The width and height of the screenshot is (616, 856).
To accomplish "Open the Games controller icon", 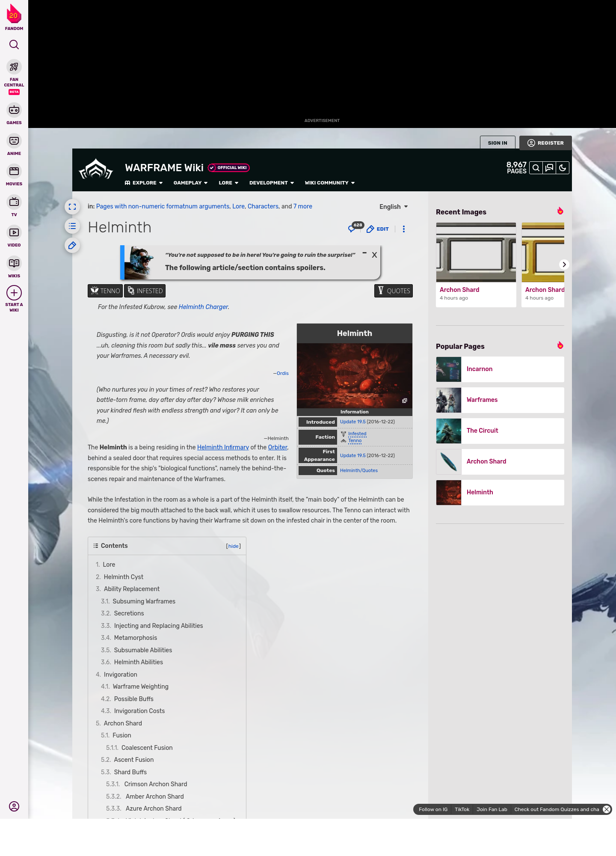I will pyautogui.click(x=14, y=110).
